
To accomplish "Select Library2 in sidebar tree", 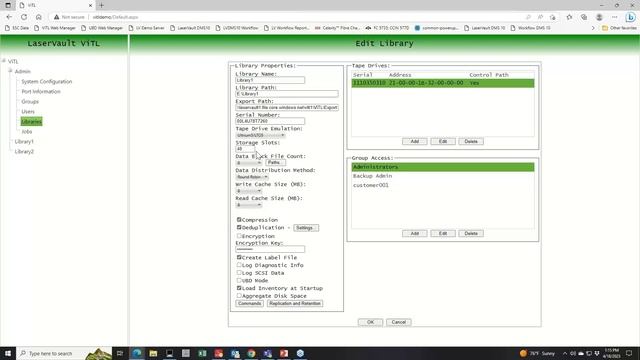I will click(x=24, y=151).
